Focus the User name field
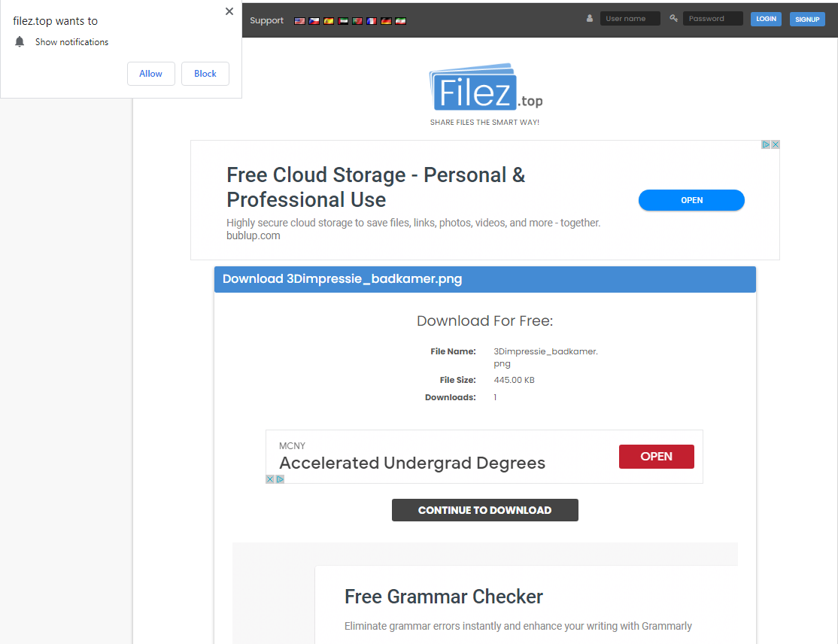Screen dimensions: 838x644 coord(630,19)
